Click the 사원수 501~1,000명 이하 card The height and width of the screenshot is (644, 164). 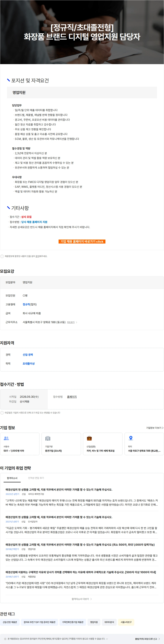20,444
